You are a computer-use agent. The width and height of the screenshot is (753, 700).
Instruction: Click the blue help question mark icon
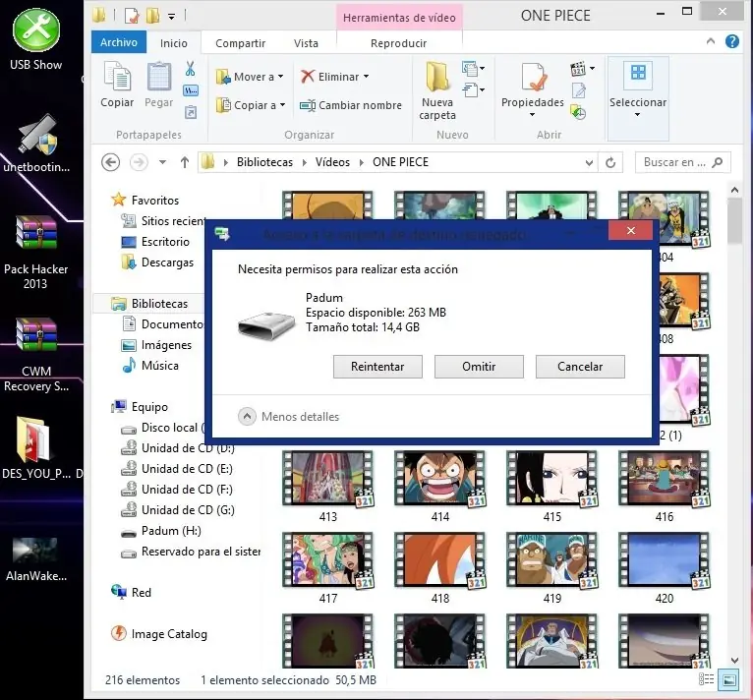point(732,42)
